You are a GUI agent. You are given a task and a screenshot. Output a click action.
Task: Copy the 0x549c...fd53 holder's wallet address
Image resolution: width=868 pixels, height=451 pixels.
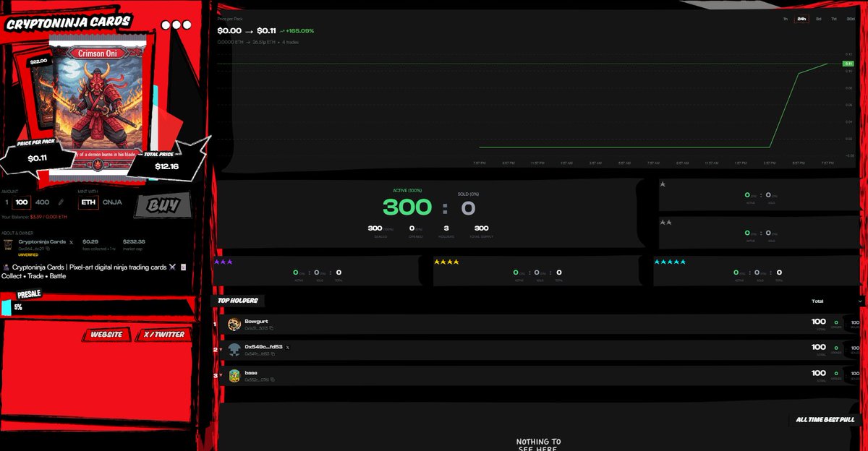273,353
